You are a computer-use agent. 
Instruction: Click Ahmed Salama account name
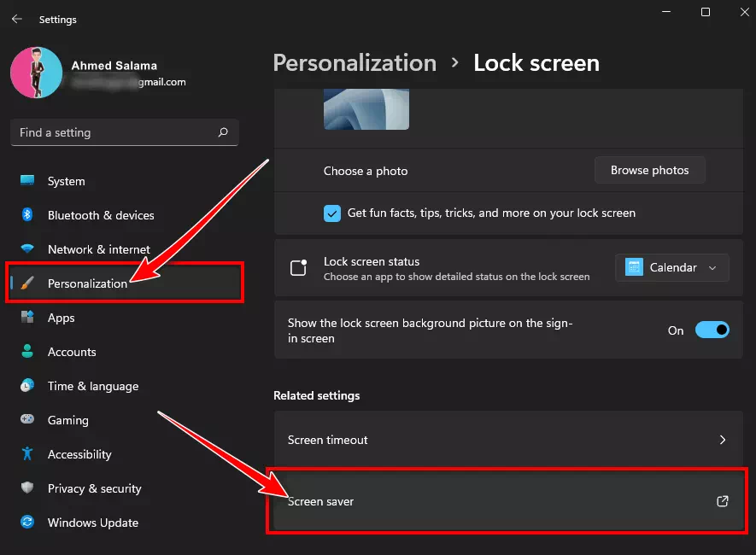(x=114, y=66)
